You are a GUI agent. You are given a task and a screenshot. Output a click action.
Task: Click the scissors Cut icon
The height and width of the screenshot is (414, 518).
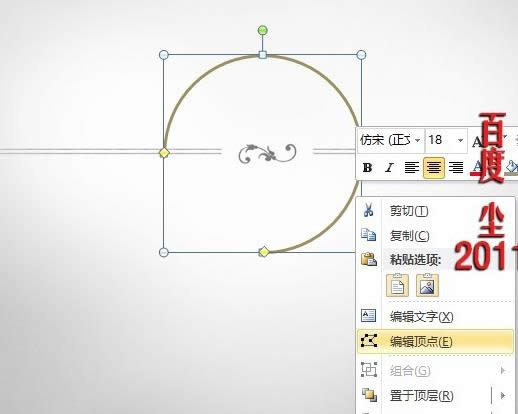tap(368, 210)
